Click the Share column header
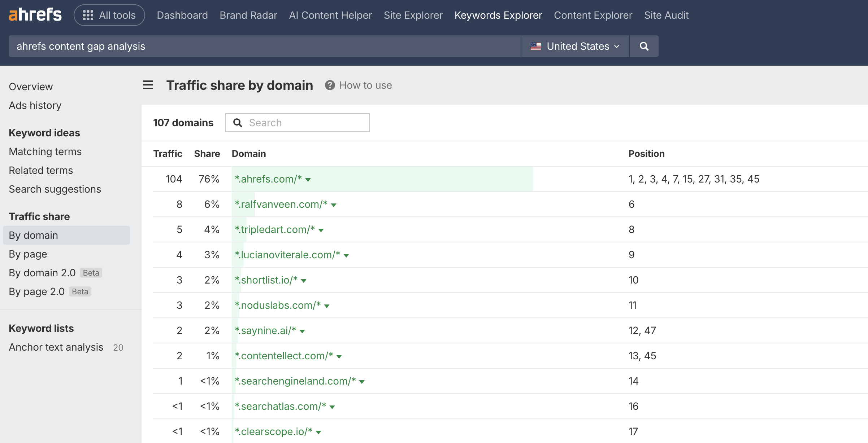 207,154
